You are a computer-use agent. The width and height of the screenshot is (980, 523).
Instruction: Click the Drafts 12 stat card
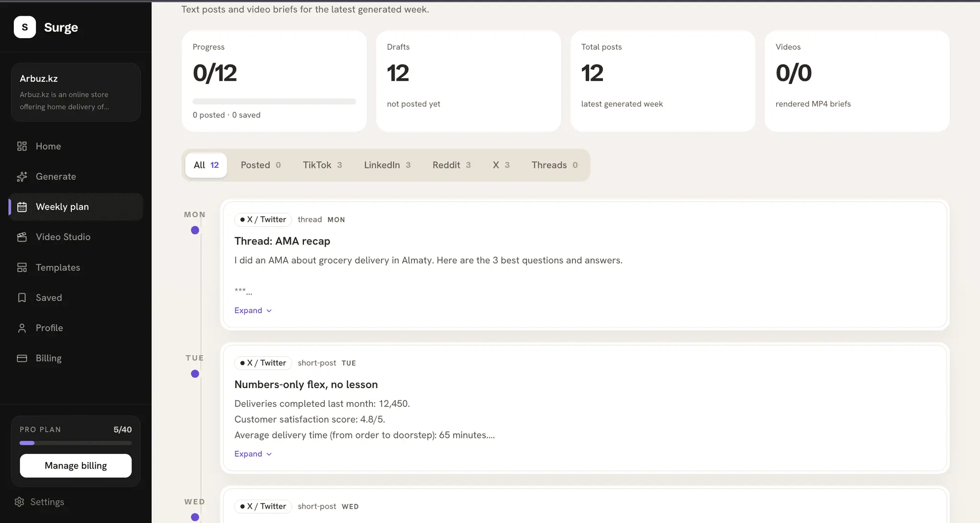tap(468, 81)
